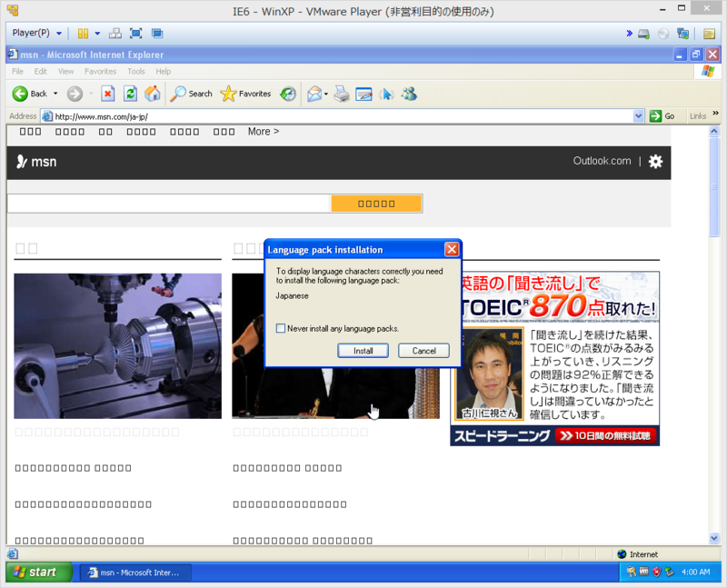This screenshot has width=727, height=588.
Task: Click the TOEIC 870 advertisement banner
Action: [554, 358]
